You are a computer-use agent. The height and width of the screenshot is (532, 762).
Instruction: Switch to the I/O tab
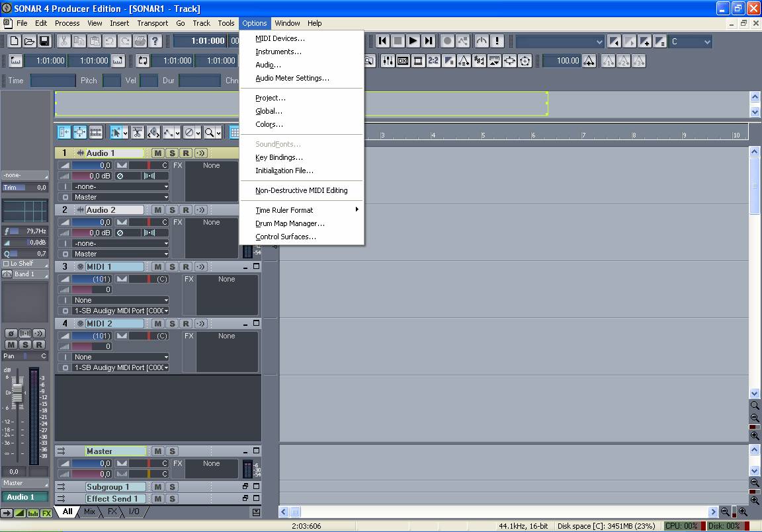134,512
